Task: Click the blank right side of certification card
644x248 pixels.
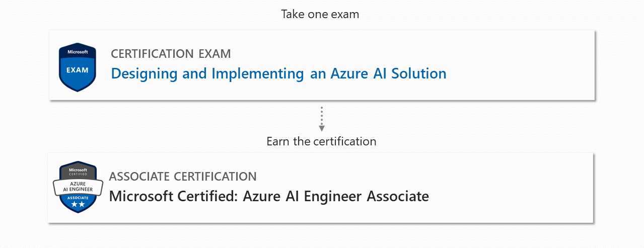Action: tap(511, 188)
